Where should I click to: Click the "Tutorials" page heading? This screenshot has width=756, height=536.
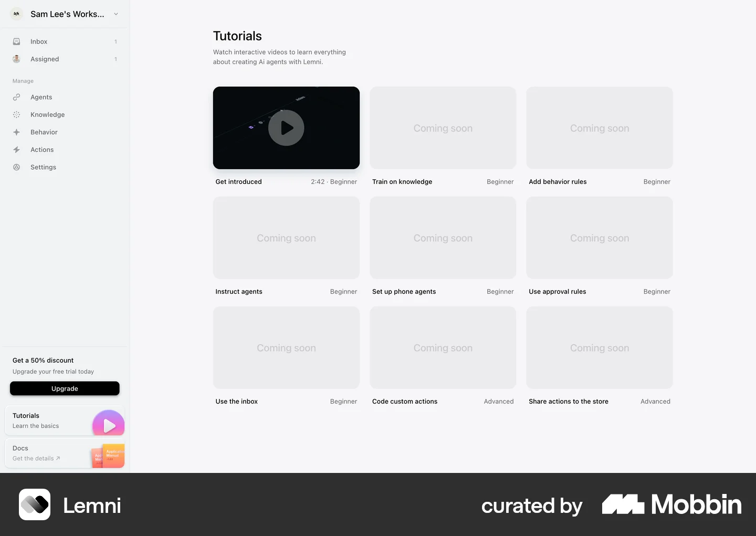point(237,36)
